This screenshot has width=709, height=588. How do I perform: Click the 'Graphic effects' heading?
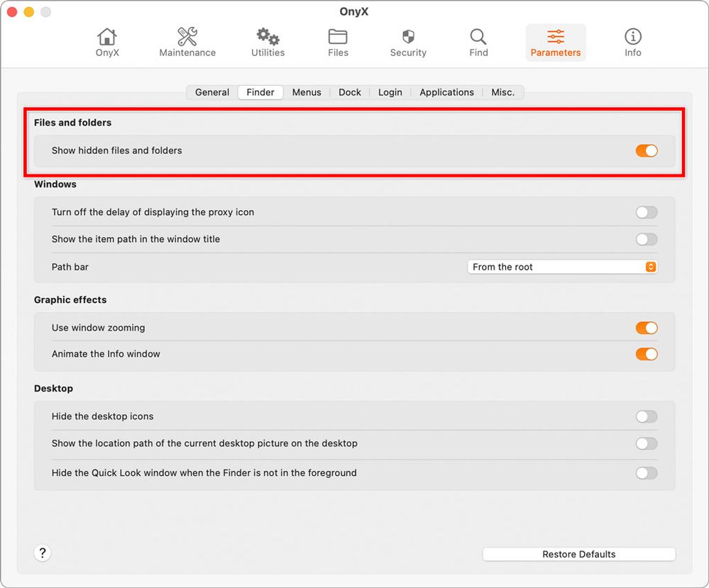pos(70,299)
